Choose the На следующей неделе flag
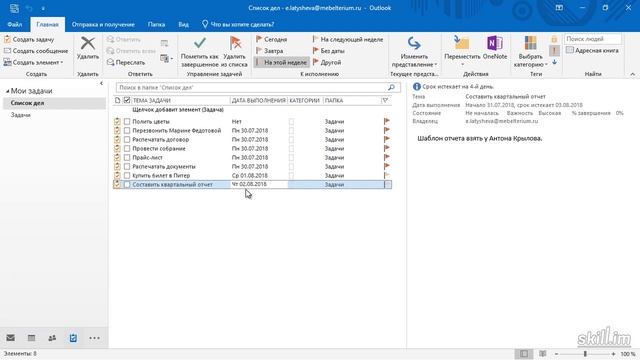640x360 pixels. pyautogui.click(x=348, y=40)
